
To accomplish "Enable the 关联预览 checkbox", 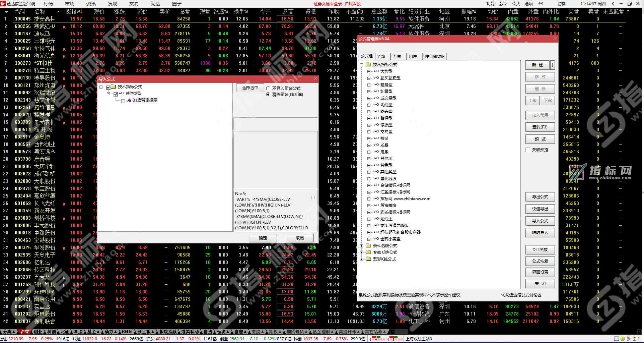I will click(x=528, y=150).
